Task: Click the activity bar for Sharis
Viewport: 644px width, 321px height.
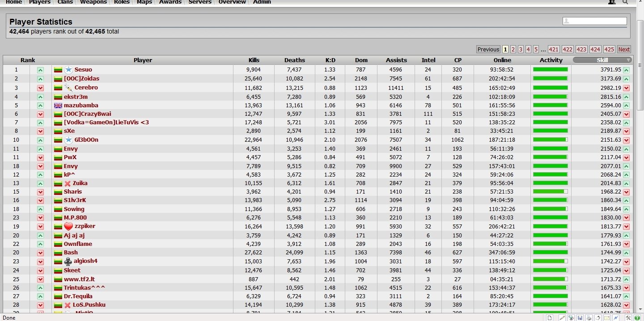Action: pyautogui.click(x=551, y=192)
